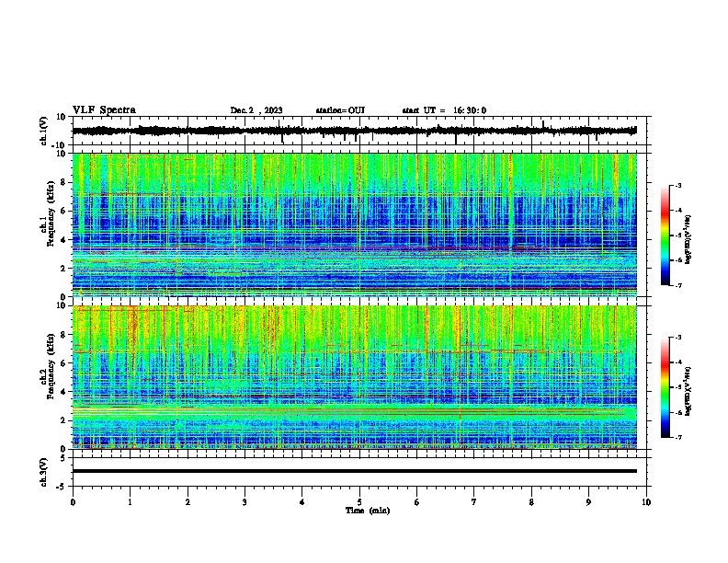The image size is (728, 563).
Task: Click the "-10" tick on ch.1(V) axis
Action: tap(60, 145)
